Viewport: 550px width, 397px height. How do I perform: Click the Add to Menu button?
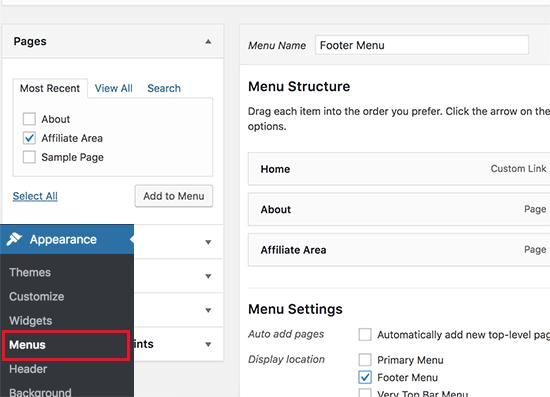tap(174, 196)
